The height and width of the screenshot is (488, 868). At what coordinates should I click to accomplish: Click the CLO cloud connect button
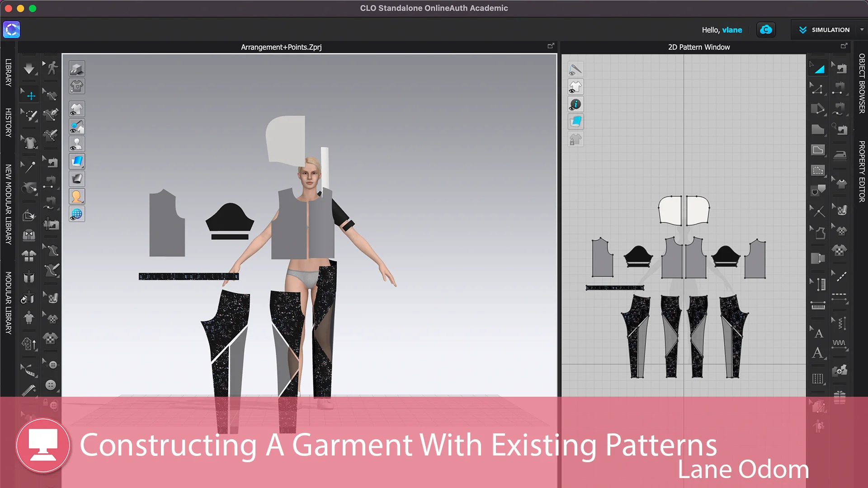click(766, 30)
